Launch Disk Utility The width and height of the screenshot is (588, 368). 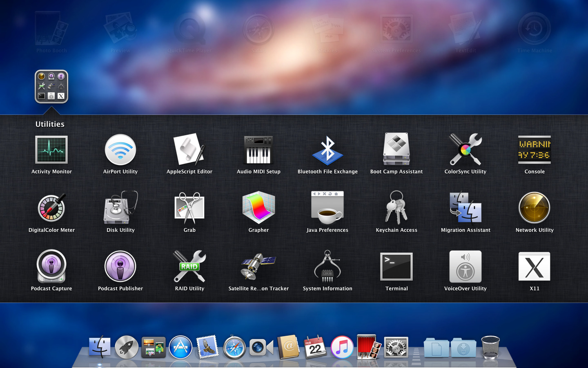tap(120, 209)
